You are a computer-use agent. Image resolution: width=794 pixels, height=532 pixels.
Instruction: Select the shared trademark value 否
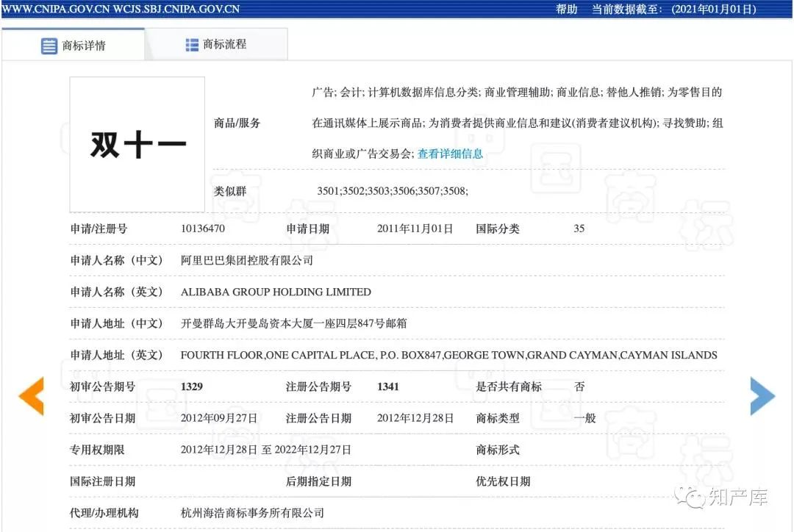point(579,387)
